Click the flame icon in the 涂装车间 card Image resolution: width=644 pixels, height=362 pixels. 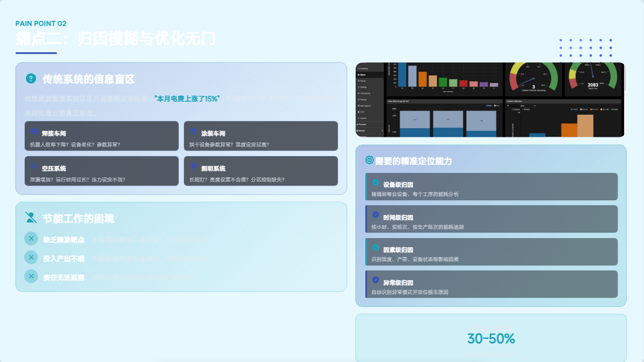click(194, 131)
